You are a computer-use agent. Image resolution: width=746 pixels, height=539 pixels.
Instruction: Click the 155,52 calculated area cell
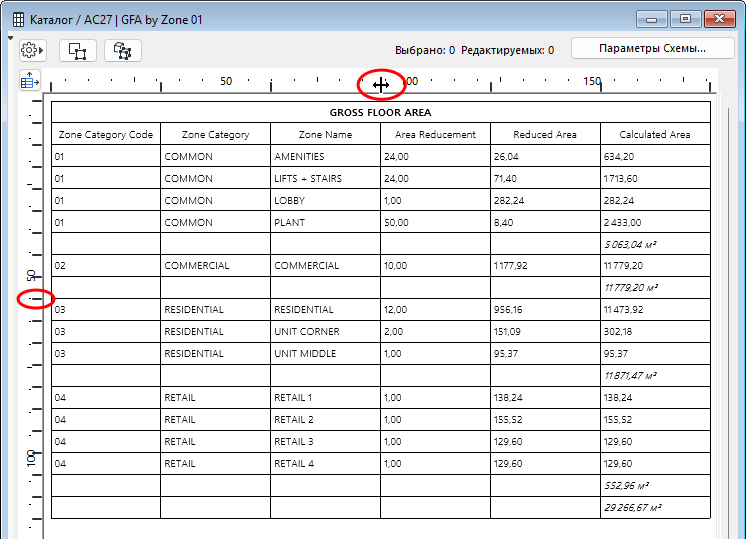coord(655,419)
